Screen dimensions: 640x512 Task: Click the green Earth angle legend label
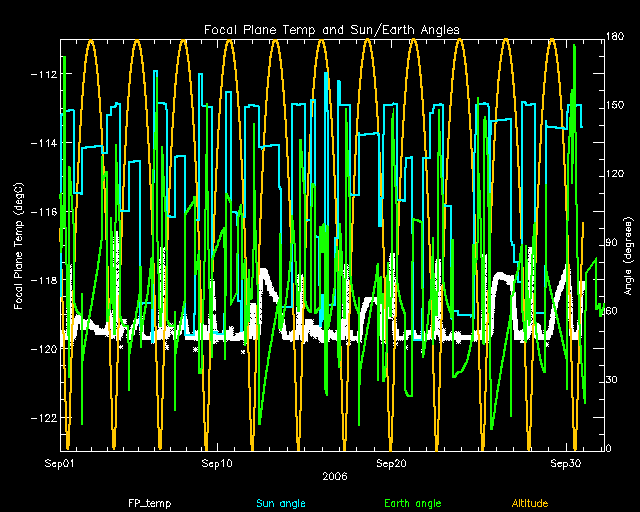point(412,503)
